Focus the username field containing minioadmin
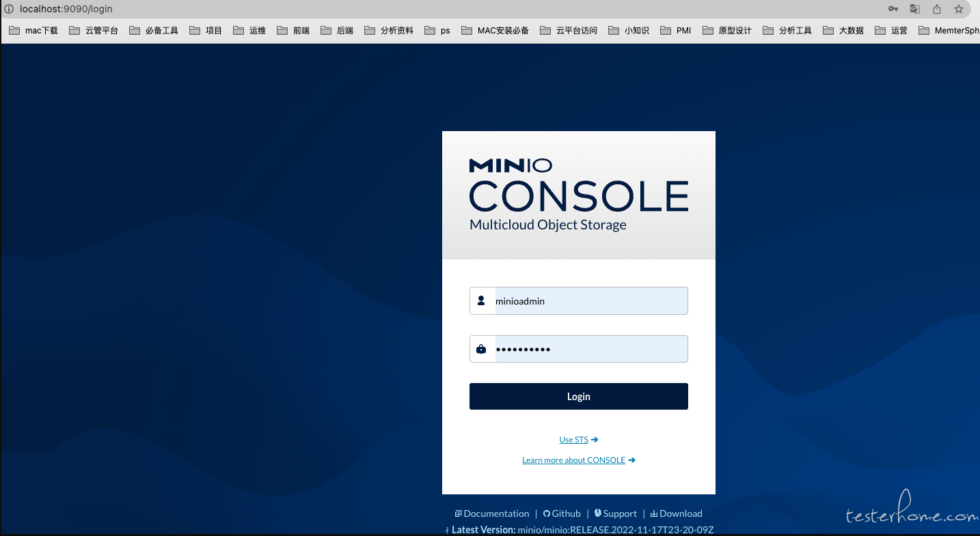The image size is (980, 536). [578, 301]
